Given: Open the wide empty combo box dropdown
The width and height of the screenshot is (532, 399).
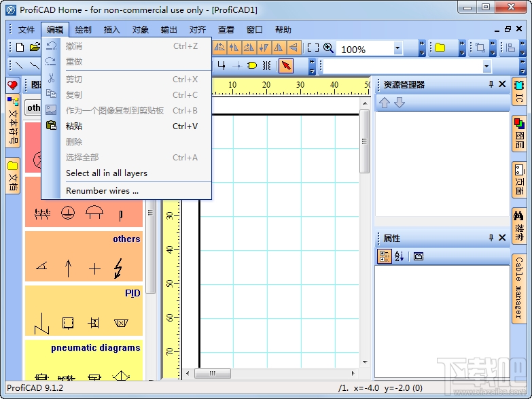Looking at the screenshot, I should click(486, 66).
